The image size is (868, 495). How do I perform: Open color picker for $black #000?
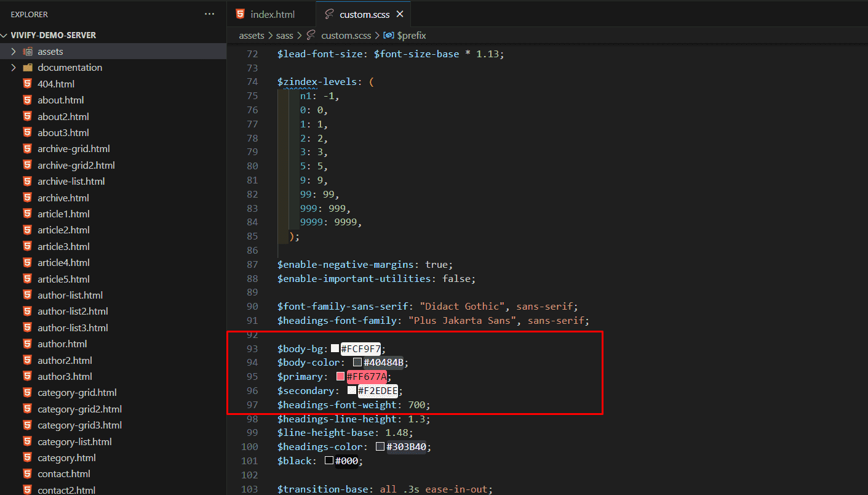click(x=329, y=461)
